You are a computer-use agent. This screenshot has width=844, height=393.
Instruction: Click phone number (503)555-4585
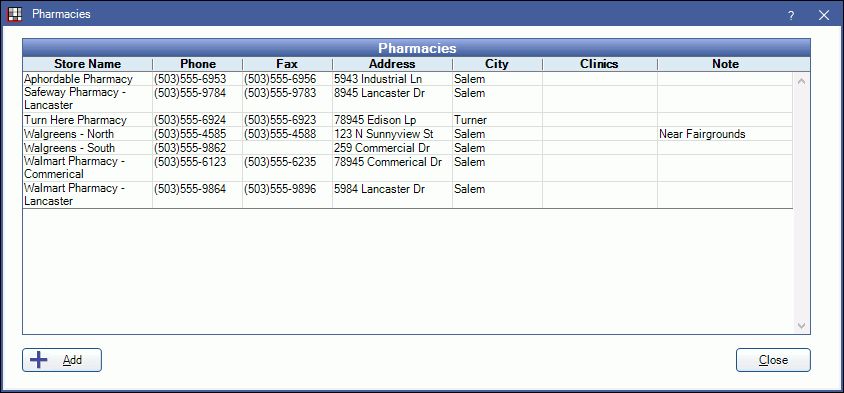coord(190,134)
